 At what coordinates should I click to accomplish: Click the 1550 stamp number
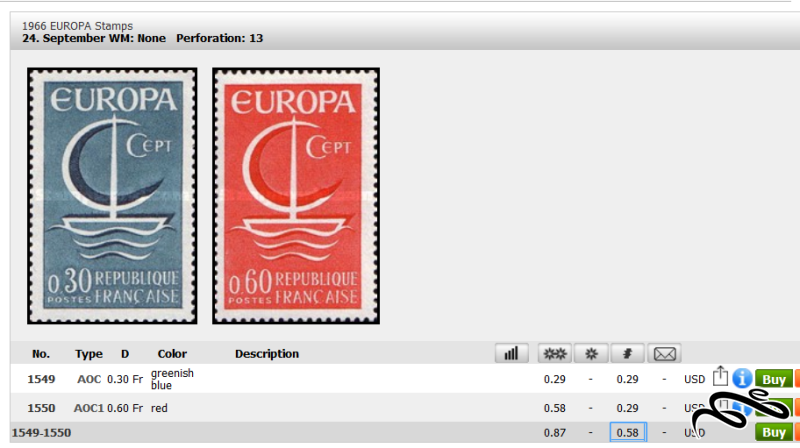click(x=41, y=408)
